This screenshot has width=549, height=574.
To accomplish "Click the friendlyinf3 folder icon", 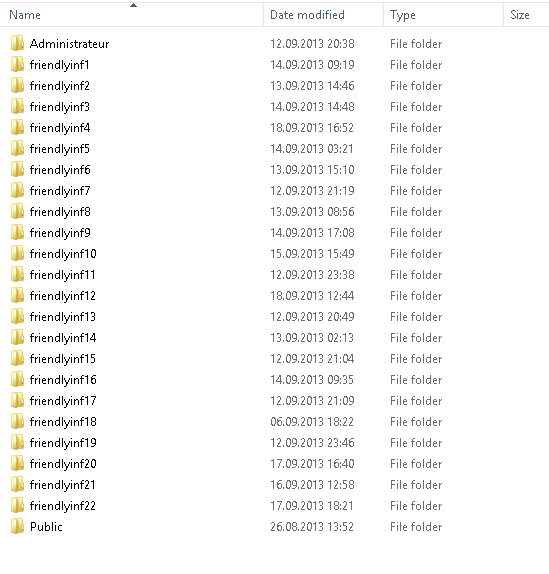I will click(17, 107).
